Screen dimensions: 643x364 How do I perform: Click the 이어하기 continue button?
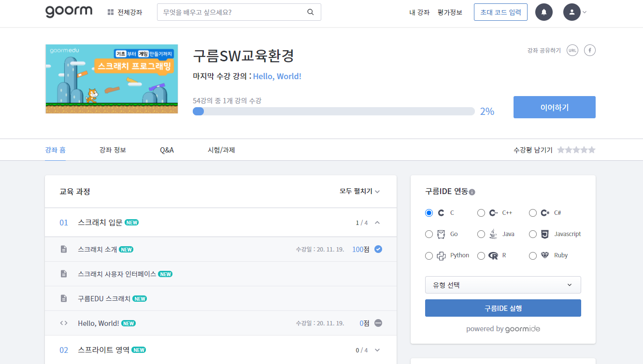[555, 107]
